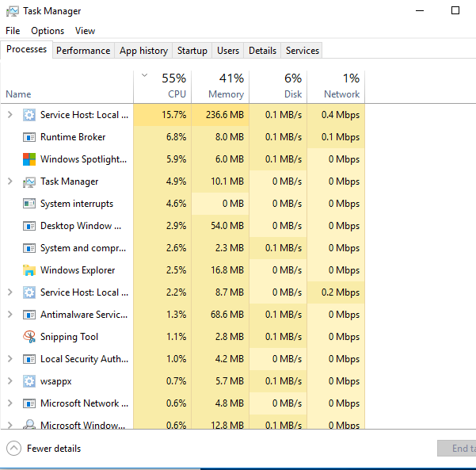Screen dimensions: 476x470
Task: Open the File menu
Action: 13,31
